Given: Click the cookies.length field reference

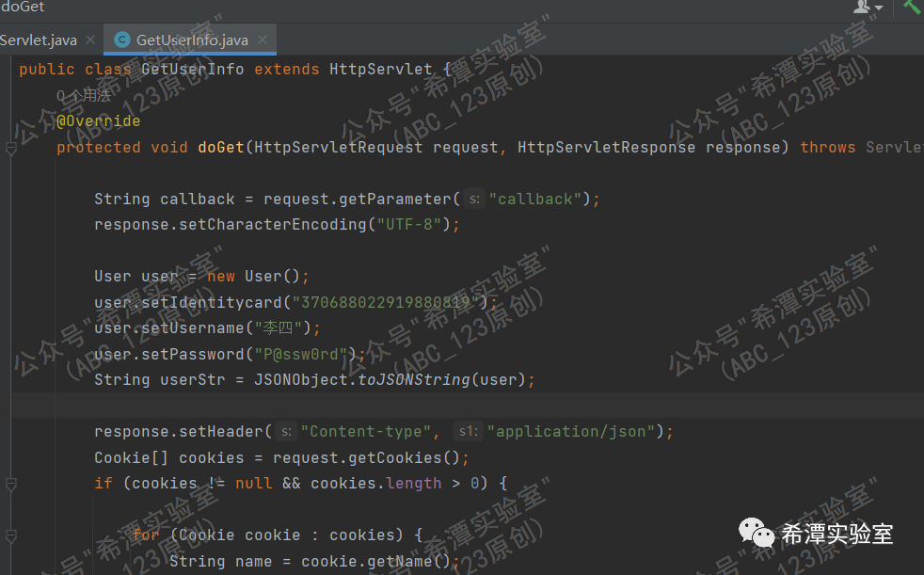Looking at the screenshot, I should [x=414, y=484].
